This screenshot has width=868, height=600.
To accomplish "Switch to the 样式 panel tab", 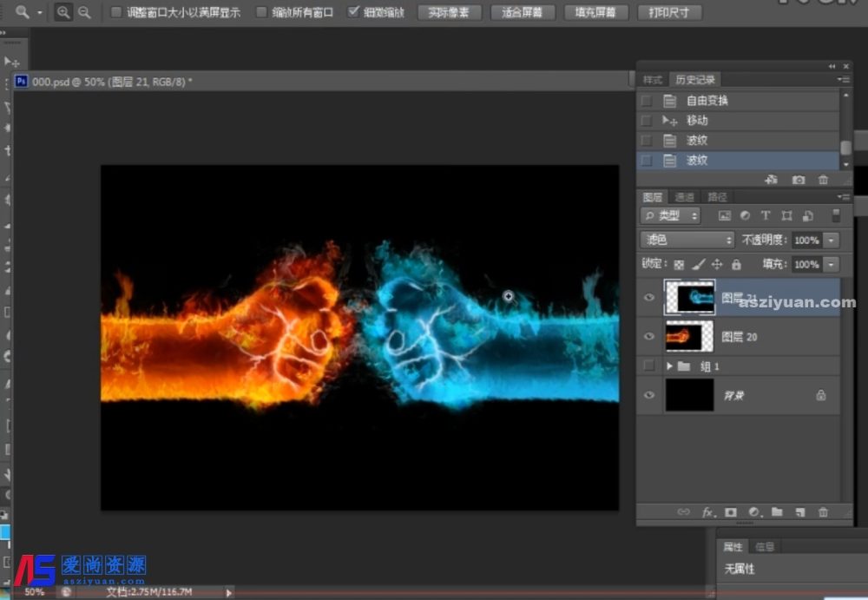I will click(x=653, y=80).
